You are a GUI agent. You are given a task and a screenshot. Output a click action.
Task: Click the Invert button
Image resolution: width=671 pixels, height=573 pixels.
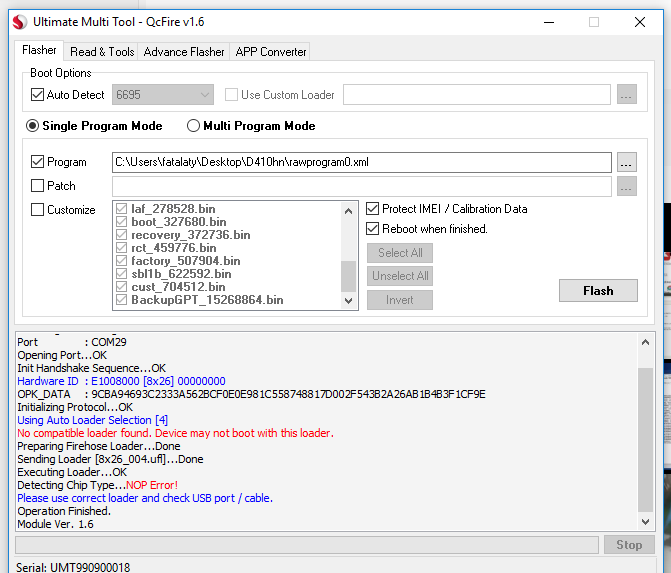(x=400, y=300)
